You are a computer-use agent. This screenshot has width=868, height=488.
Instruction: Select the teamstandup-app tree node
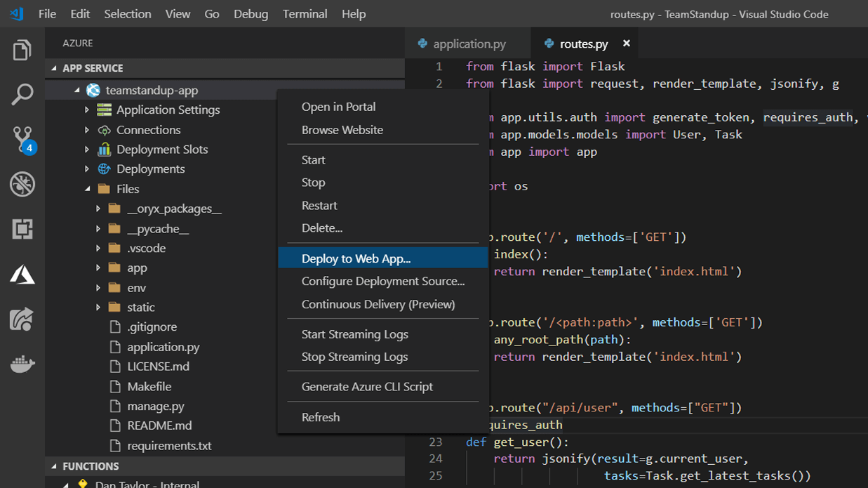pos(152,91)
